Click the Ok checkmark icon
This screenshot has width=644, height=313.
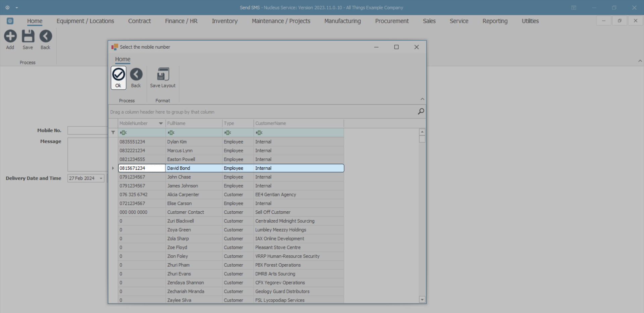click(118, 74)
